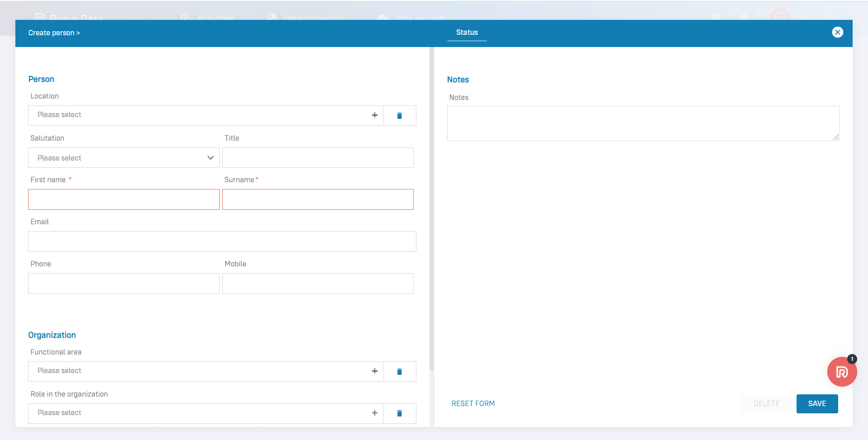The width and height of the screenshot is (868, 440).
Task: Click inside the Notes text area
Action: [643, 123]
